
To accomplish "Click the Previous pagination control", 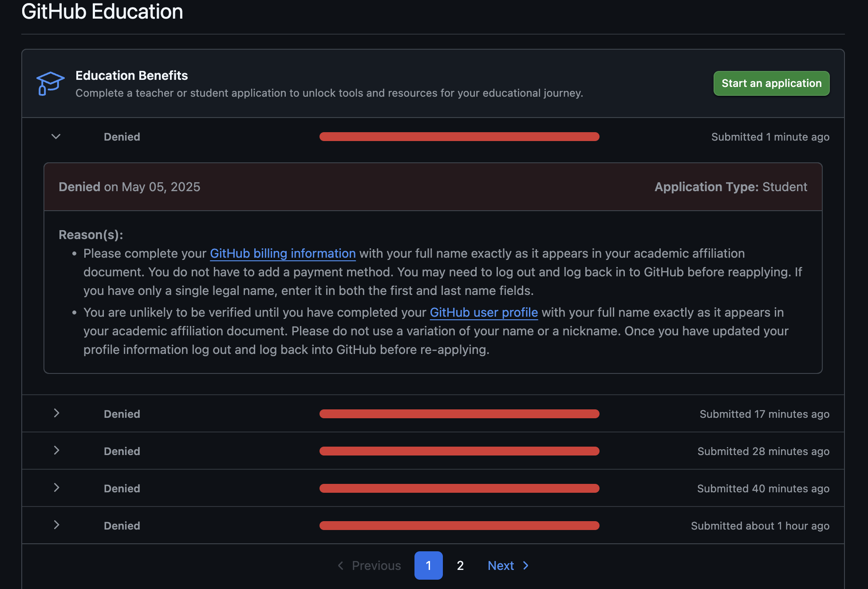I will [369, 565].
